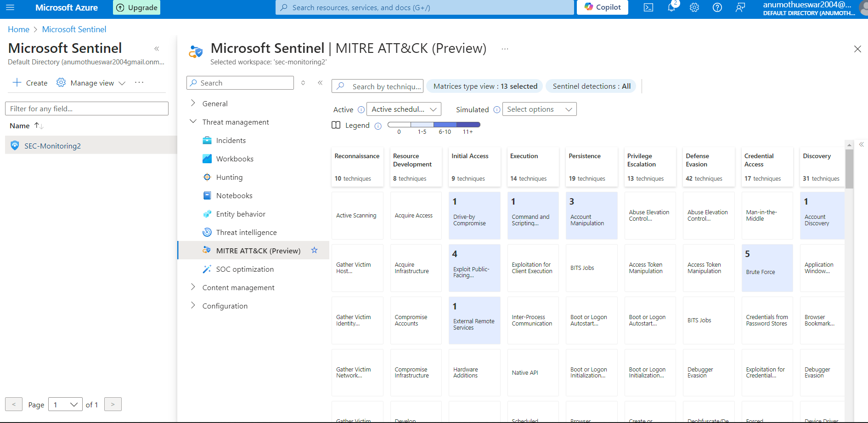Click the Copilot button

coord(603,7)
